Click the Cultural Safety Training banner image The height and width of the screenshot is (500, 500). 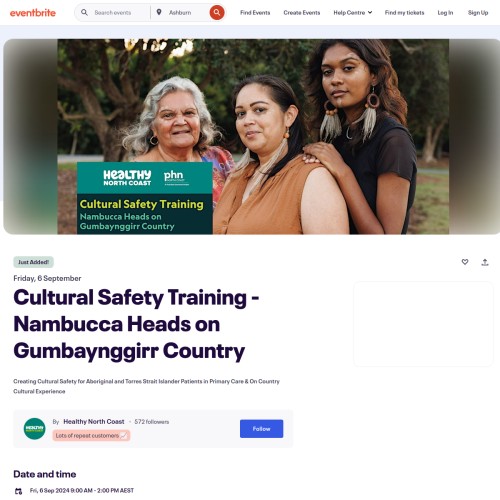click(253, 137)
